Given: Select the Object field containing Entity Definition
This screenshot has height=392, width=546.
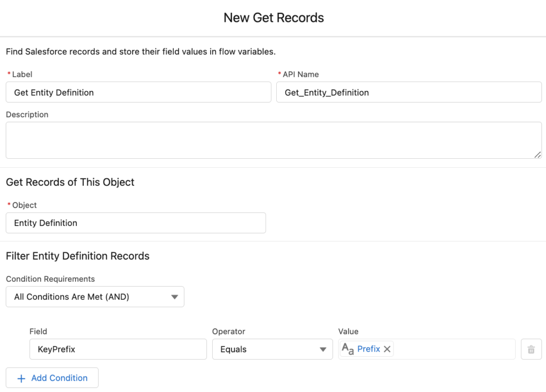Looking at the screenshot, I should tap(135, 223).
